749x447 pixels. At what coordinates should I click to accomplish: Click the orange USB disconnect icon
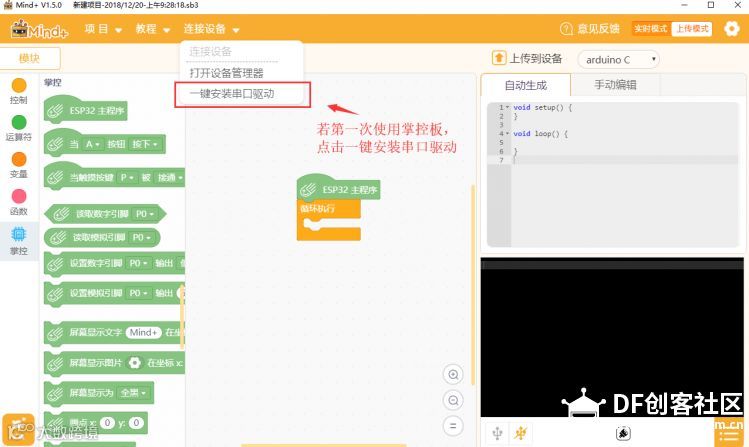click(x=520, y=433)
